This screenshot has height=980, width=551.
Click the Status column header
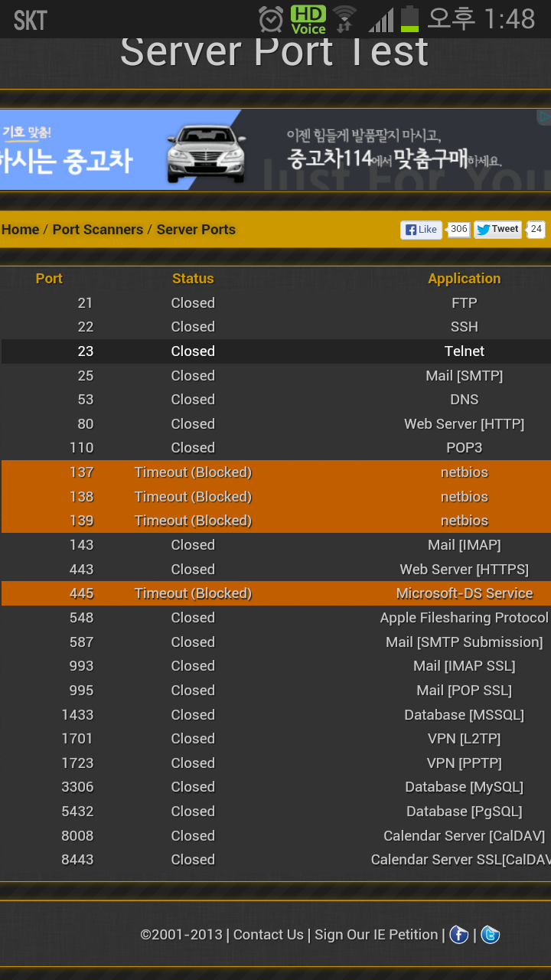point(193,279)
